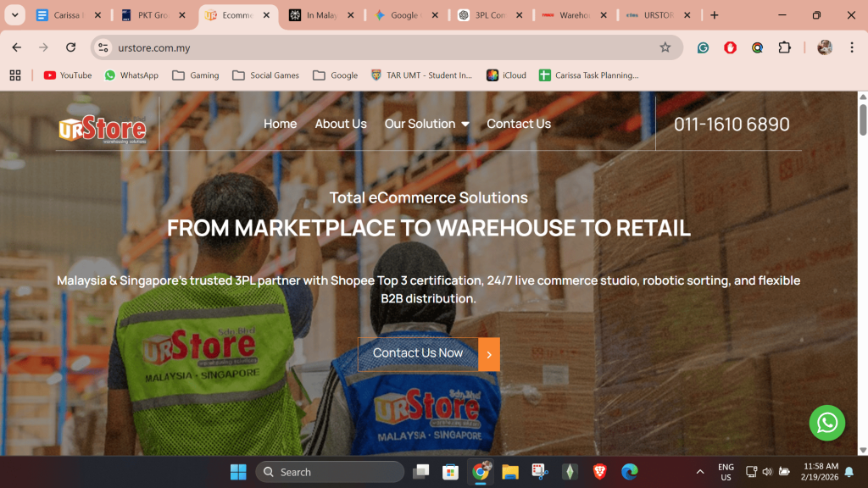Screen dimensions: 868x488
Task: Show hidden tray icons with the chevron
Action: [x=700, y=471]
